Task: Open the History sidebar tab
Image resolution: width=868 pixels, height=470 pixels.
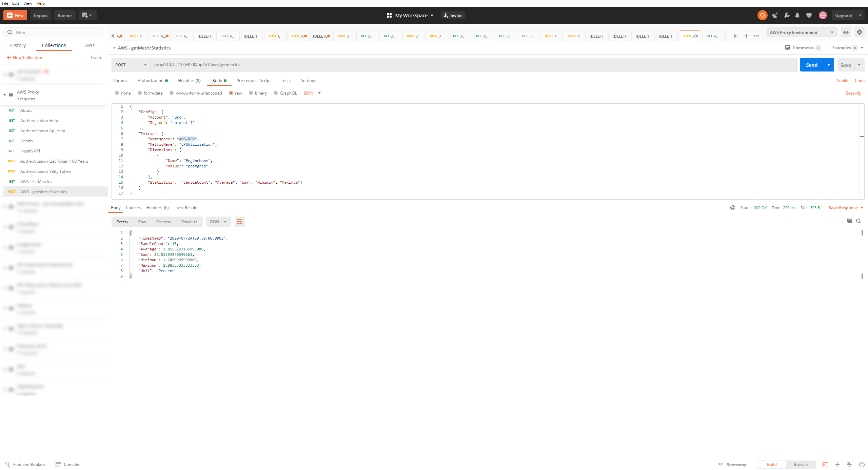Action: click(18, 45)
